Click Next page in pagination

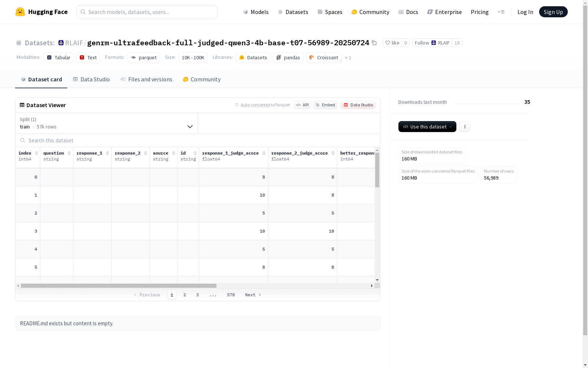click(x=253, y=295)
